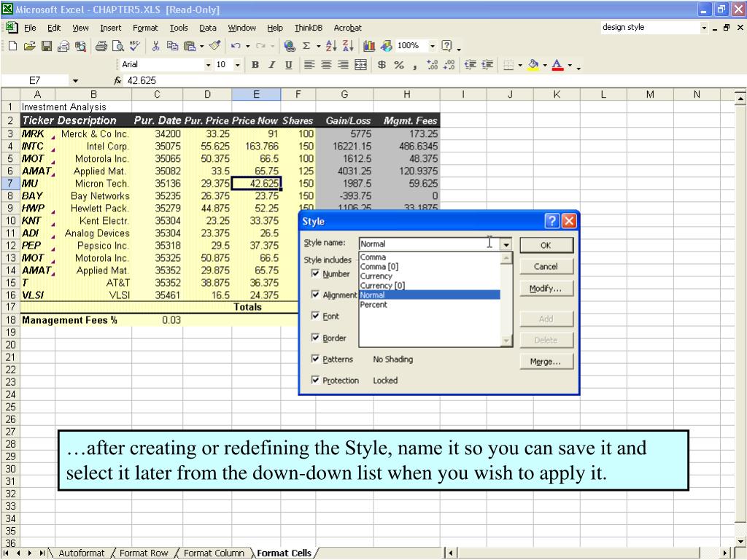Open the font name dropdown

coord(208,65)
